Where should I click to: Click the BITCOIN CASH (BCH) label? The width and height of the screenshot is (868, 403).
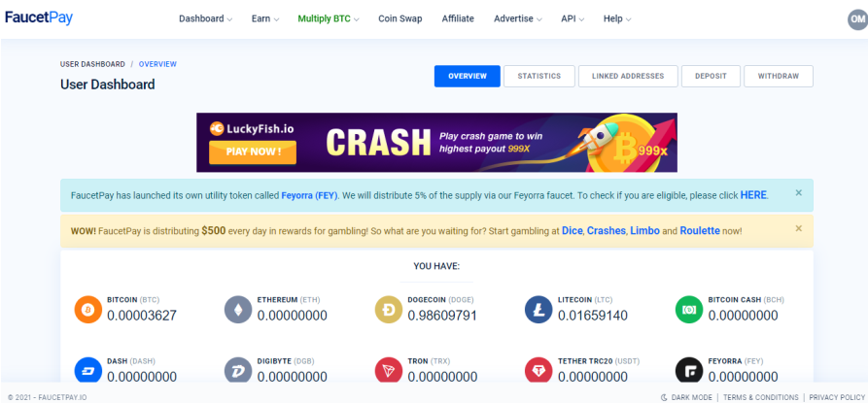746,300
